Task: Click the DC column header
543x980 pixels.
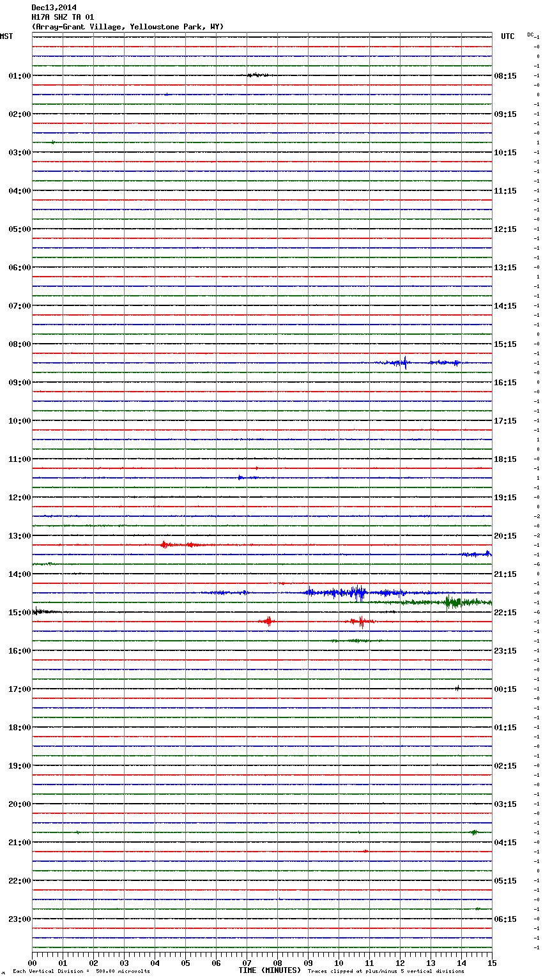Action: pos(530,34)
